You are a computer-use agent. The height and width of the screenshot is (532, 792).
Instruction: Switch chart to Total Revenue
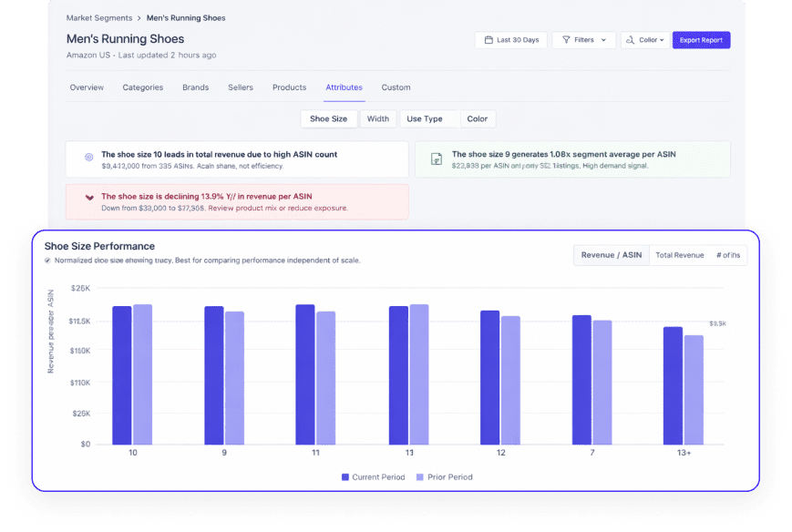tap(679, 255)
